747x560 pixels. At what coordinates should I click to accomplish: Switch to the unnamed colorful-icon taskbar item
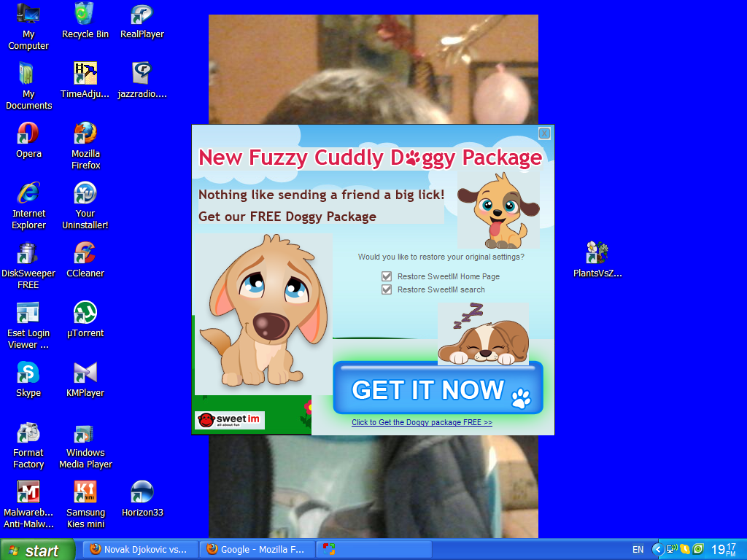tap(374, 549)
